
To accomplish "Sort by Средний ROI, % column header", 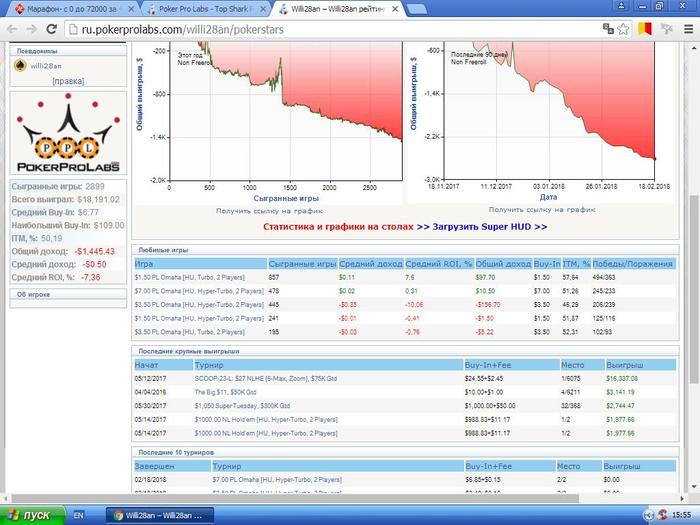I will tap(439, 264).
